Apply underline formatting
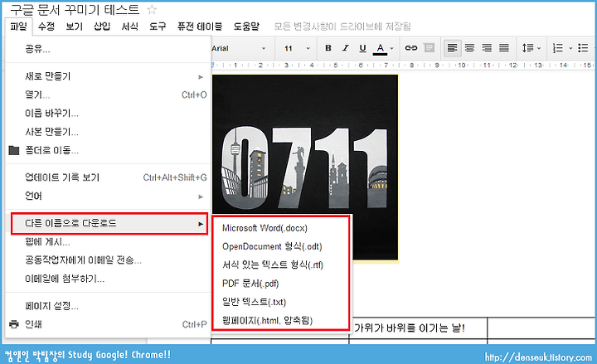This screenshot has height=364, width=597. point(362,48)
